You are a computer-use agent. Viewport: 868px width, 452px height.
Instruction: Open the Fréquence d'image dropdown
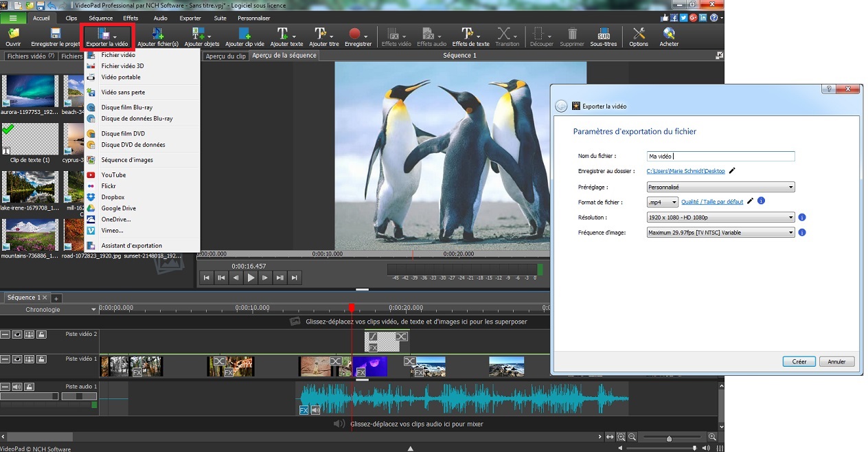pyautogui.click(x=720, y=232)
